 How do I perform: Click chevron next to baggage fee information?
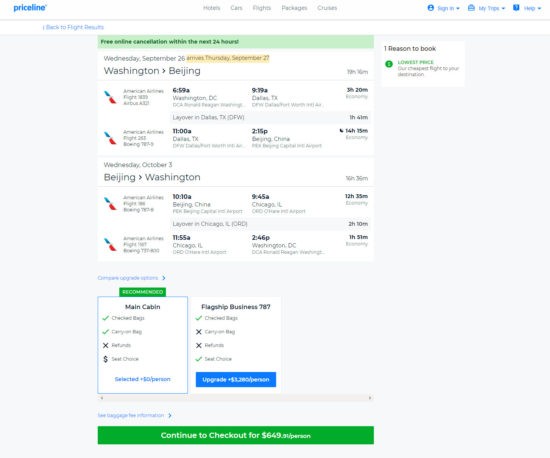pos(170,416)
